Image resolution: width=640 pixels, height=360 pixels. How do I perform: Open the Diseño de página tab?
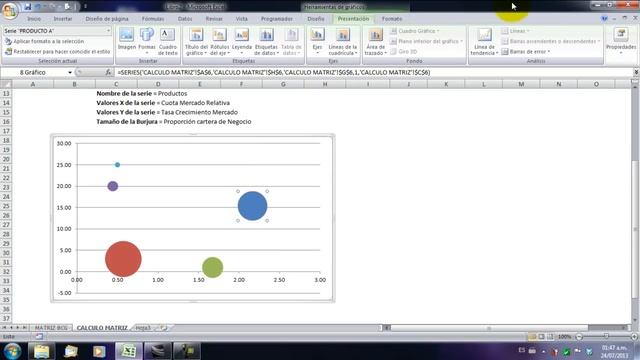coord(107,19)
